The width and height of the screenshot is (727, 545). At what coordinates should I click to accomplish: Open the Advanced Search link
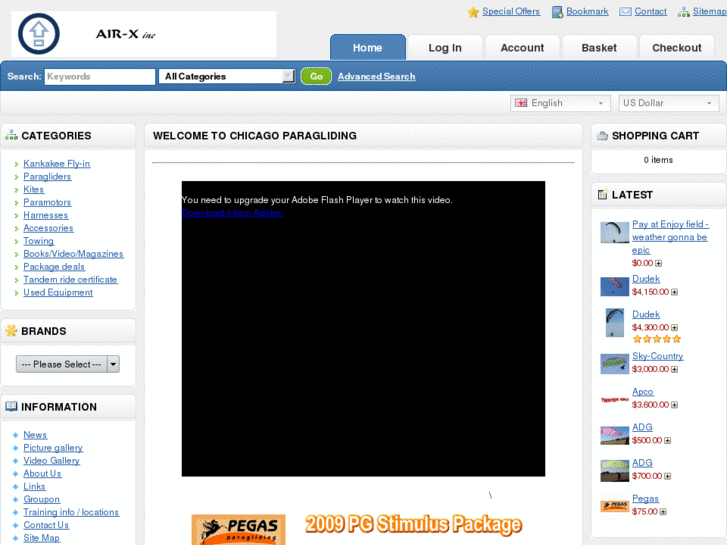[x=376, y=77]
